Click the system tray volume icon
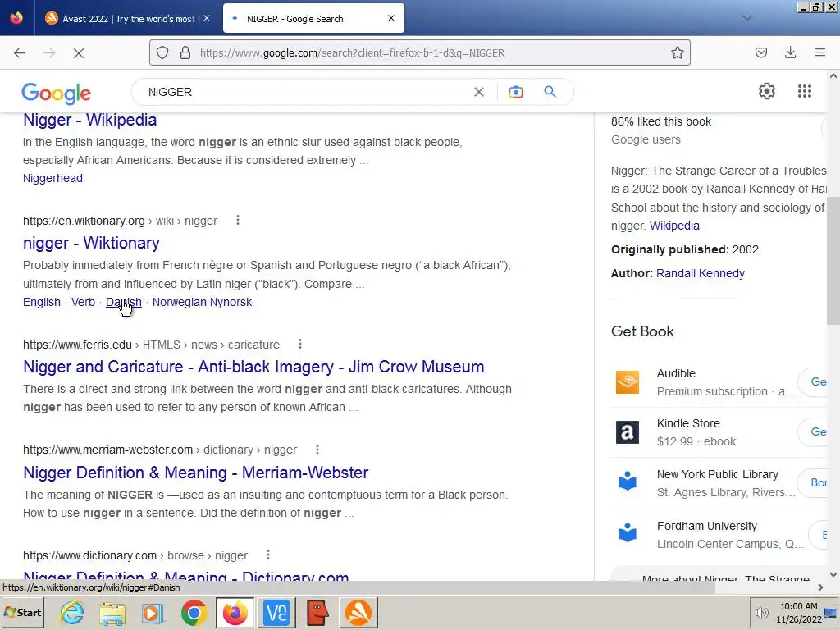The height and width of the screenshot is (630, 840). click(x=761, y=612)
